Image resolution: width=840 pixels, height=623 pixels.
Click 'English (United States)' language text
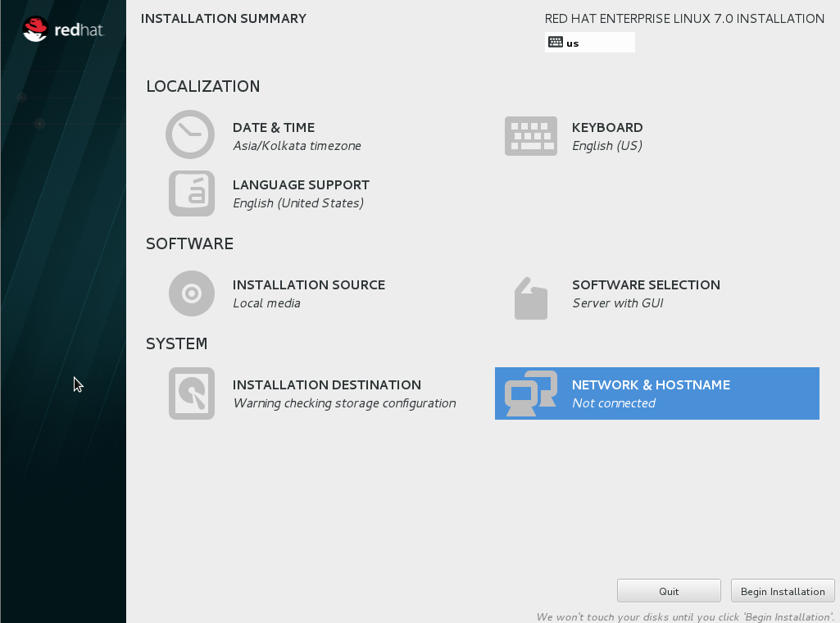click(298, 203)
